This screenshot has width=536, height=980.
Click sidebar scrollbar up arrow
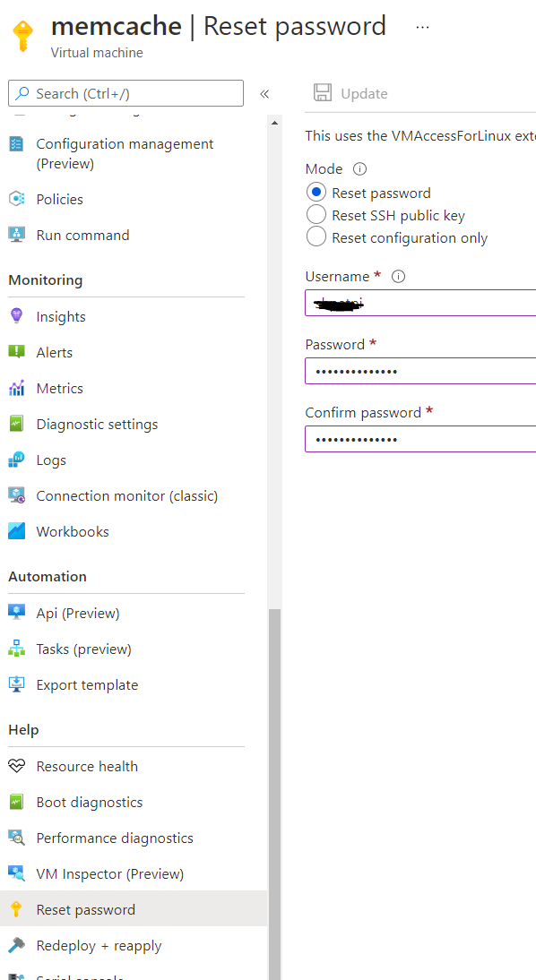[x=274, y=123]
